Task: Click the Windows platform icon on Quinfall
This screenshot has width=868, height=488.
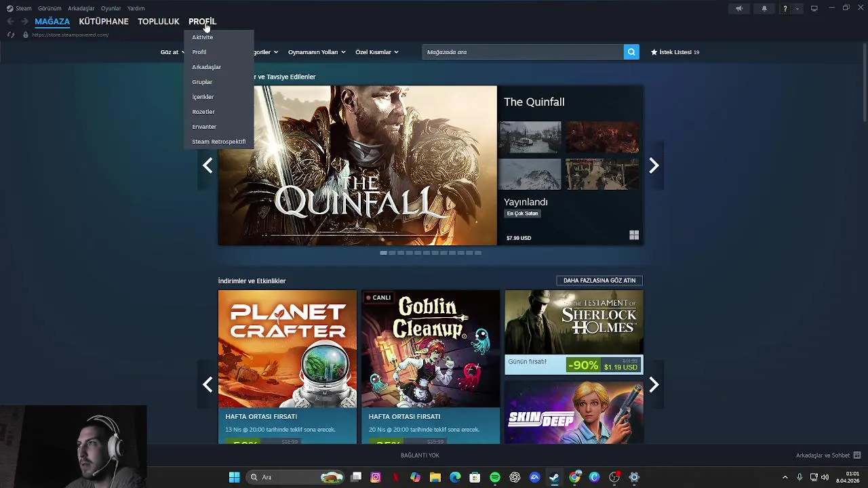Action: [x=634, y=235]
